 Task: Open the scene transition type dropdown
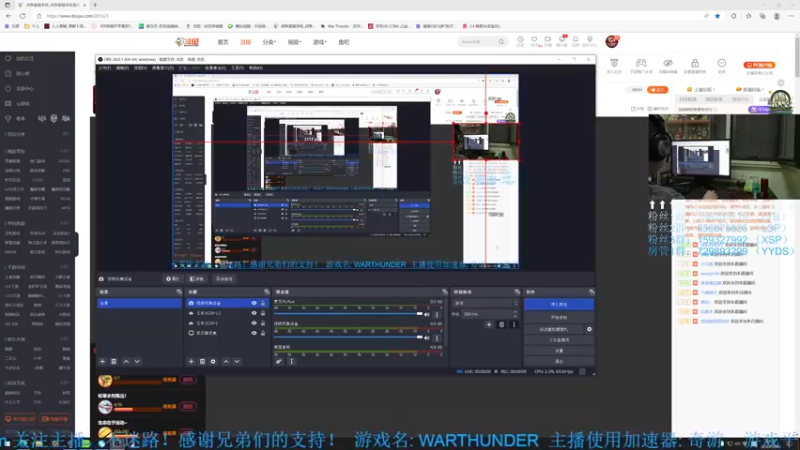[x=485, y=303]
